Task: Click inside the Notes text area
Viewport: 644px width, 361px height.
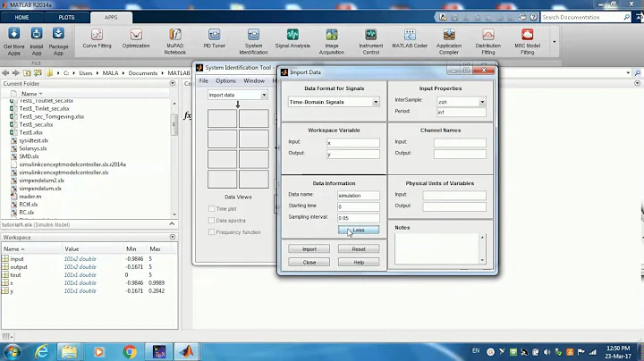Action: click(x=436, y=249)
